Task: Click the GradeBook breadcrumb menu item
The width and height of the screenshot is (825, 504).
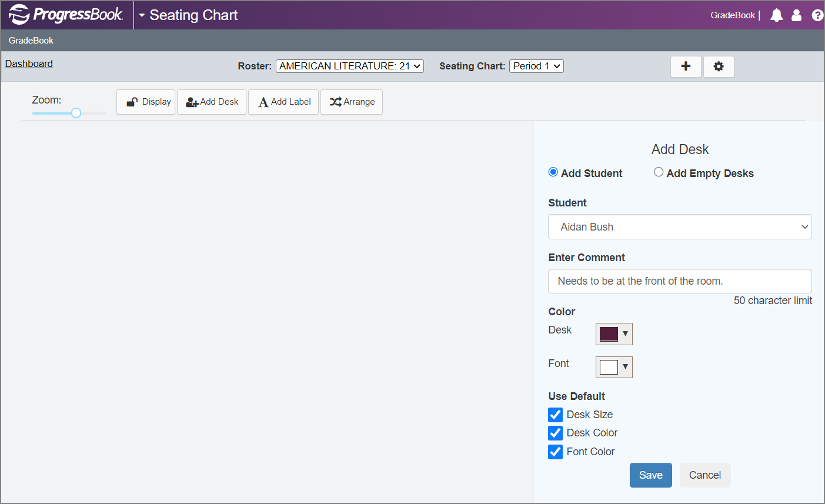Action: [31, 41]
